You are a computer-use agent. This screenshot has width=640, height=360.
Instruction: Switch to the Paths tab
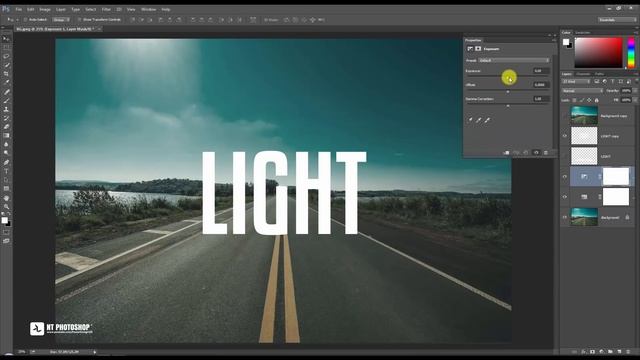click(x=599, y=74)
